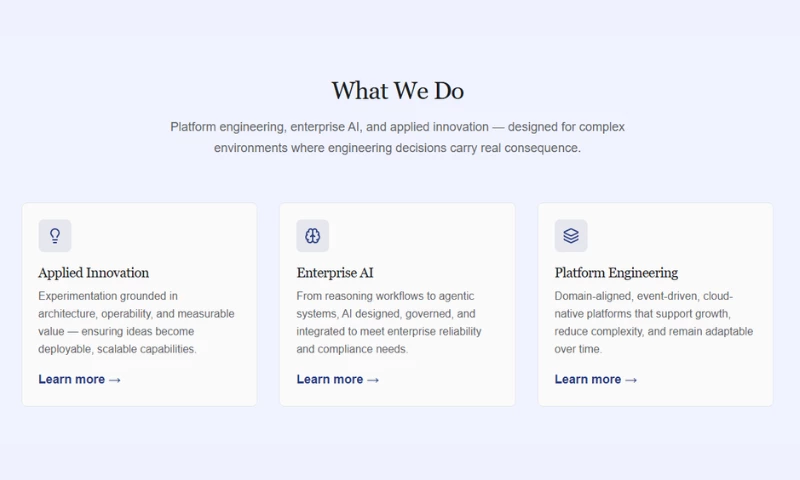Click the brain icon for Enterprise AI
Viewport: 800px width, 480px height.
[x=313, y=236]
